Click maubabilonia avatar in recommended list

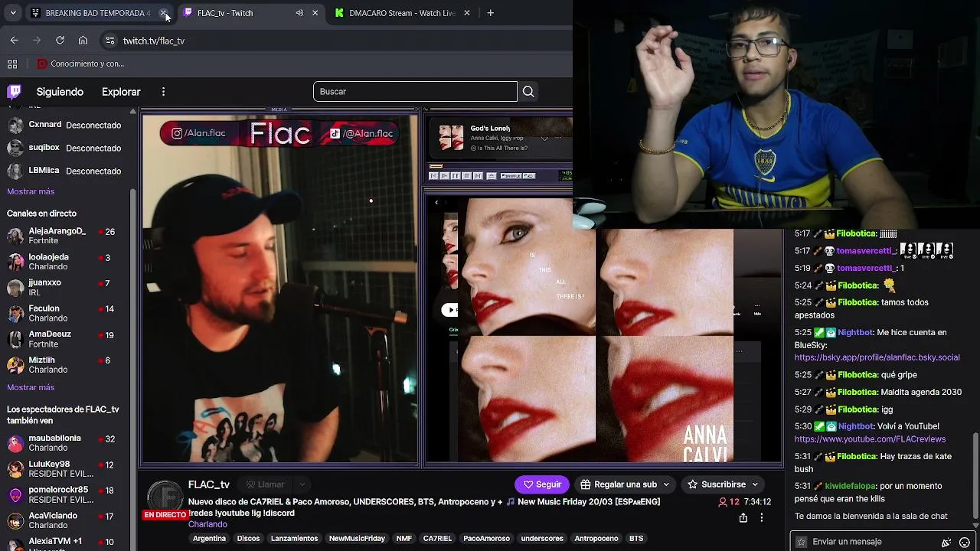[15, 443]
